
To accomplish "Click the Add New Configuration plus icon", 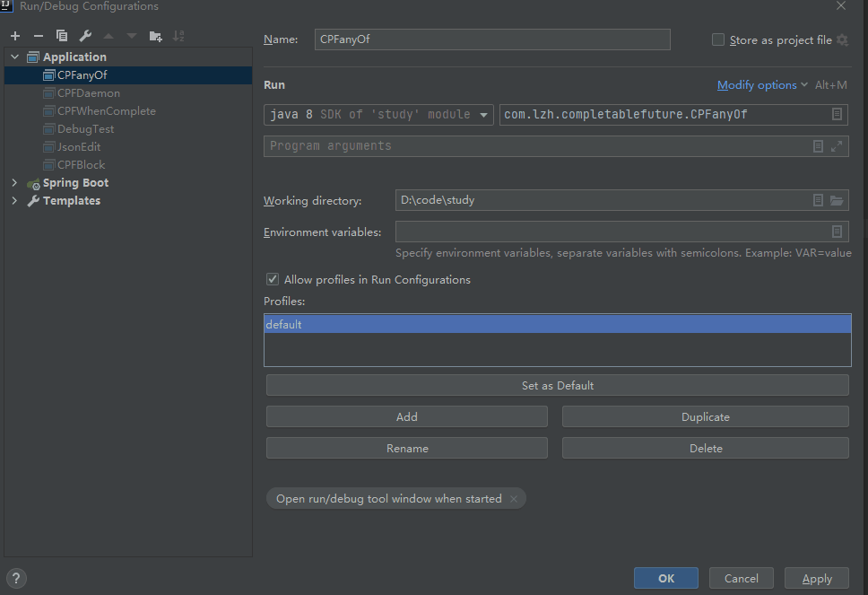I will [x=15, y=36].
